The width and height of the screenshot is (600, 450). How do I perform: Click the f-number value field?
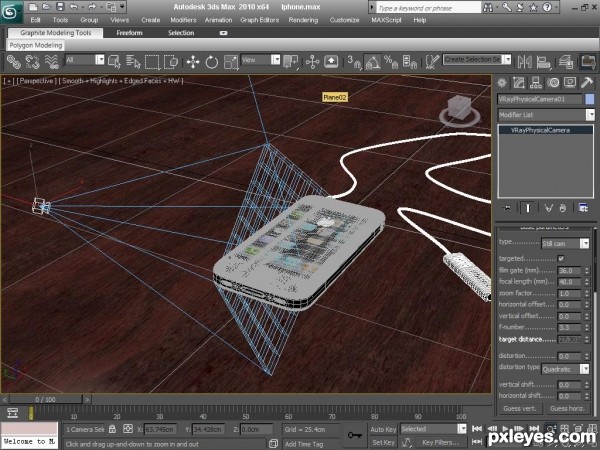569,328
